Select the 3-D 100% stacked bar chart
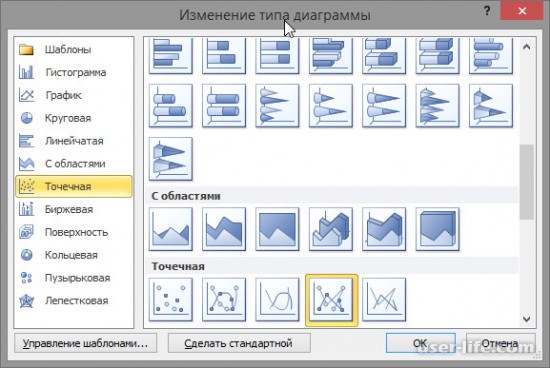Image resolution: width=550 pixels, height=368 pixels. click(437, 56)
